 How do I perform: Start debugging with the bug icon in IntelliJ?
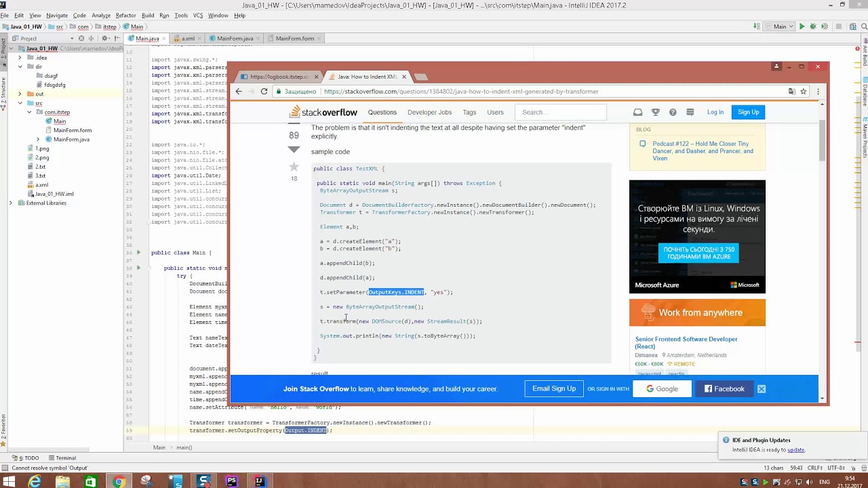click(813, 26)
